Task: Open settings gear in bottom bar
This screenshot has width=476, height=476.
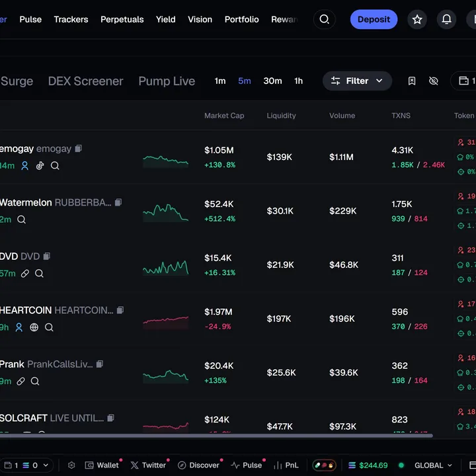Action: [71, 465]
